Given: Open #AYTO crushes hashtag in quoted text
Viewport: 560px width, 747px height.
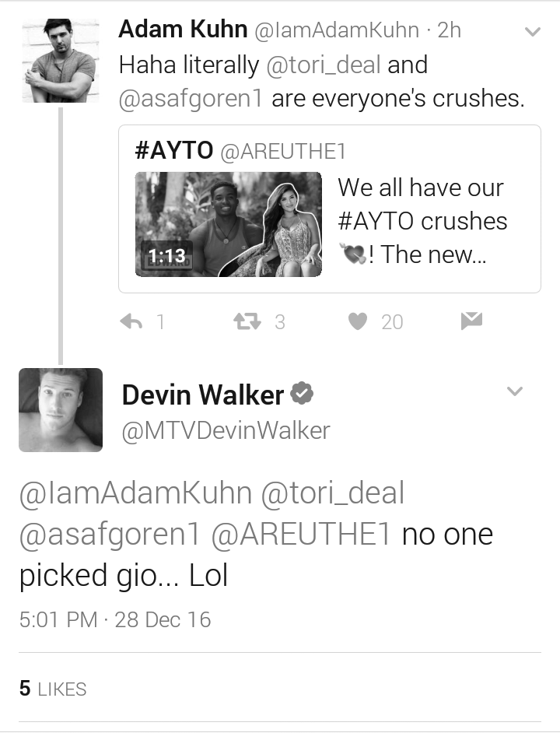Looking at the screenshot, I should [x=422, y=221].
